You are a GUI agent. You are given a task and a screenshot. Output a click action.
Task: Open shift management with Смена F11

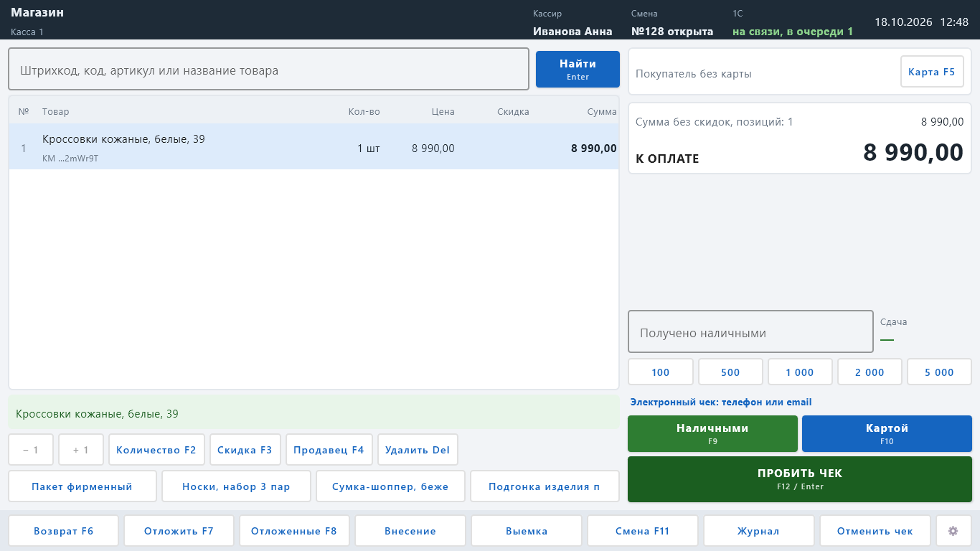pyautogui.click(x=643, y=531)
